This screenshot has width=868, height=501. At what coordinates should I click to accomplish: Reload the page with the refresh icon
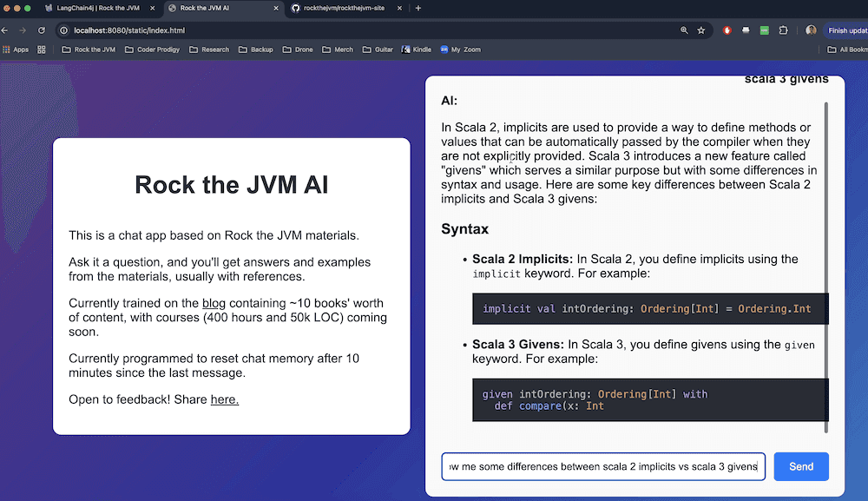pyautogui.click(x=41, y=30)
